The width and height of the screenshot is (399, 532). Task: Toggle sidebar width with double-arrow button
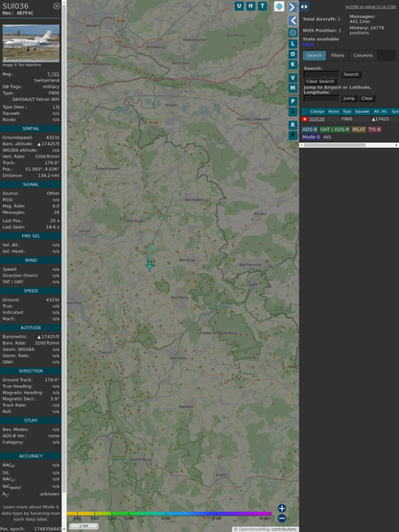pos(304,7)
